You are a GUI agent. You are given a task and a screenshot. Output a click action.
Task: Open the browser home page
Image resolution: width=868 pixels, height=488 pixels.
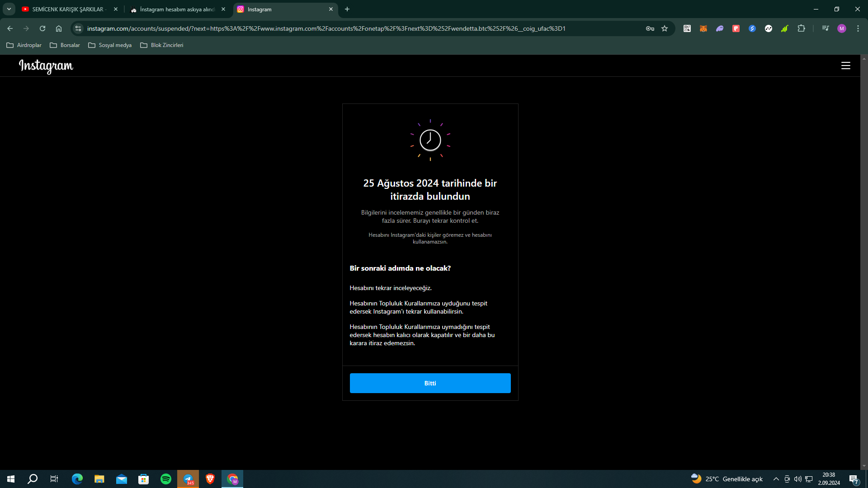[59, 28]
